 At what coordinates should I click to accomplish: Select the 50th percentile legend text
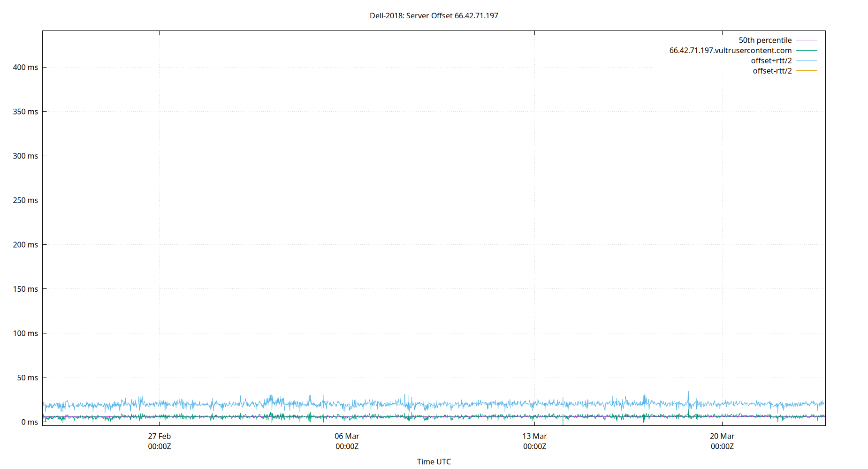(x=766, y=40)
